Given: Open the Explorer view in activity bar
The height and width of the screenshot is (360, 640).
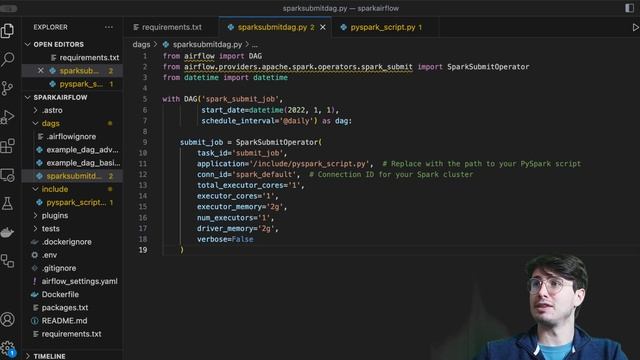Looking at the screenshot, I should click(x=8, y=31).
